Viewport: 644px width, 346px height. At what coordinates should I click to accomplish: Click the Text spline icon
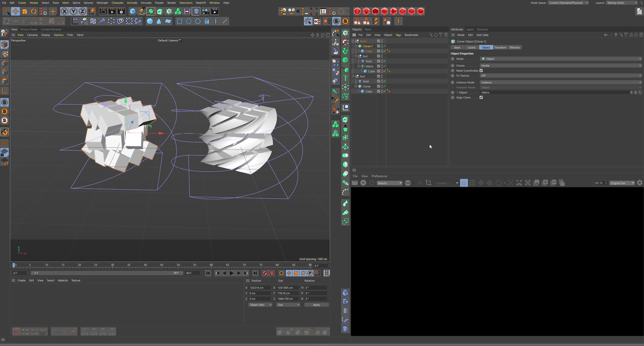[216, 21]
